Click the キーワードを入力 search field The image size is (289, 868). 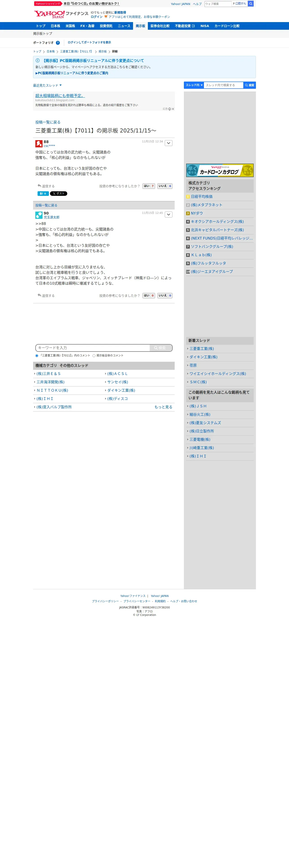[93, 348]
